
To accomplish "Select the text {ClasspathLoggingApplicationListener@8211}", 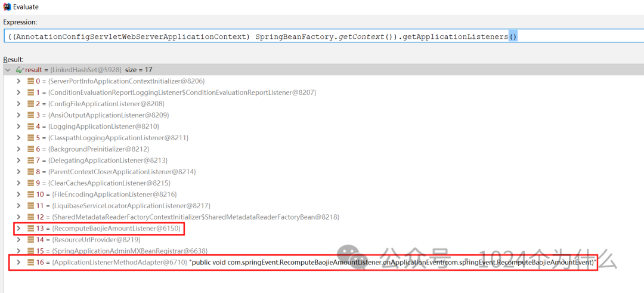I will click(x=118, y=137).
